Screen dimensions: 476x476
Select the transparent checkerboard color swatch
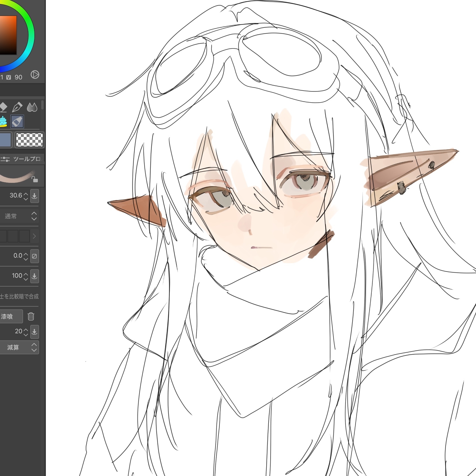[29, 140]
